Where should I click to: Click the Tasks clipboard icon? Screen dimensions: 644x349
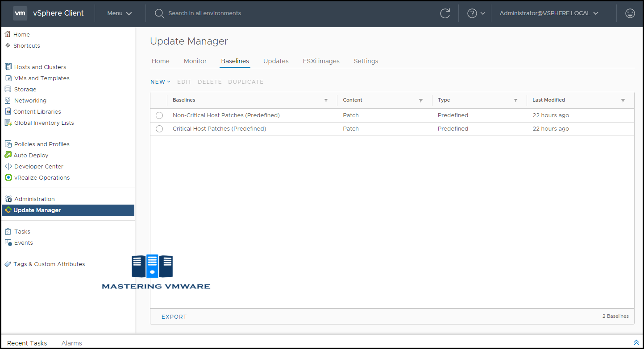[8, 231]
